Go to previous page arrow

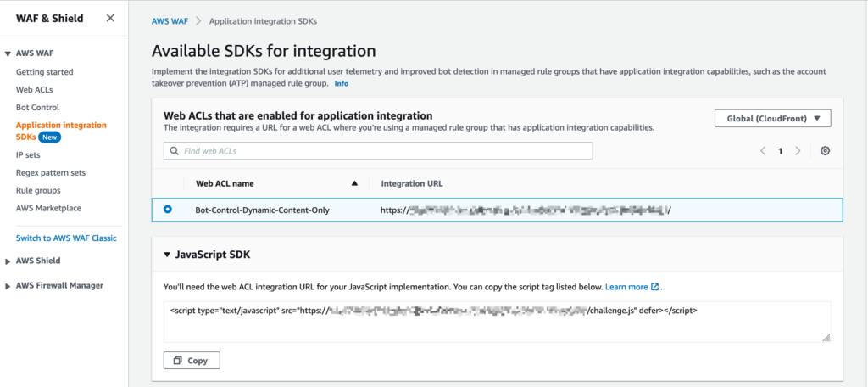(763, 151)
